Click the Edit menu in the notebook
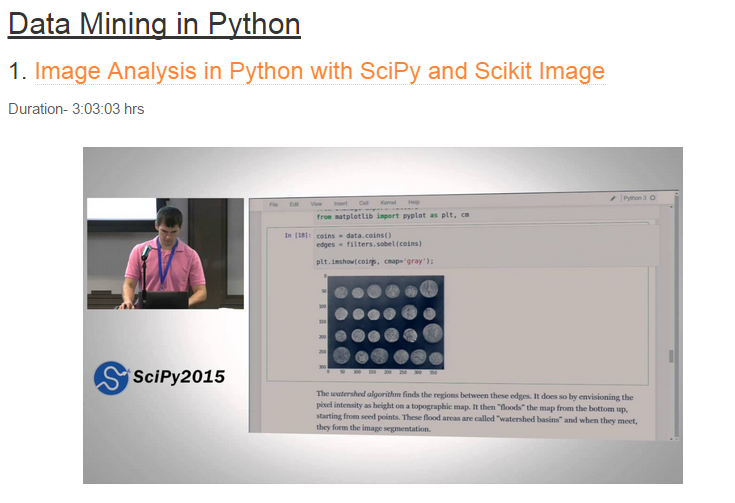This screenshot has height=503, width=735. 294,204
